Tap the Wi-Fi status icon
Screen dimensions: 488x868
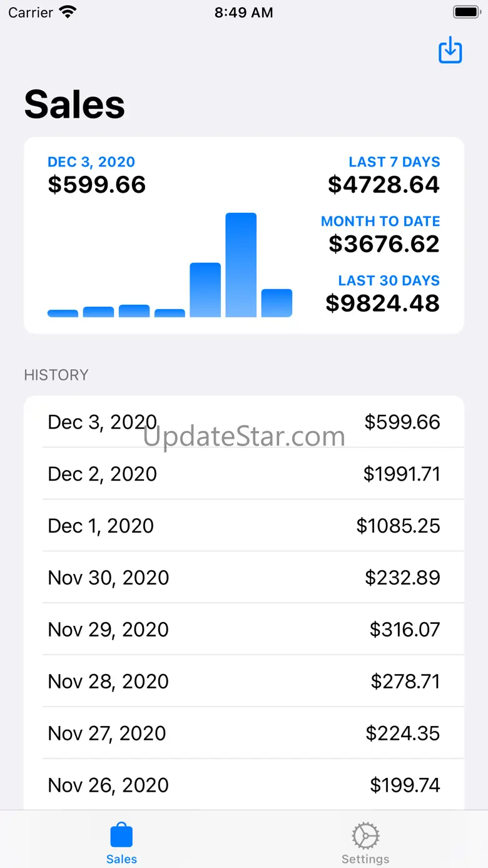click(x=67, y=12)
